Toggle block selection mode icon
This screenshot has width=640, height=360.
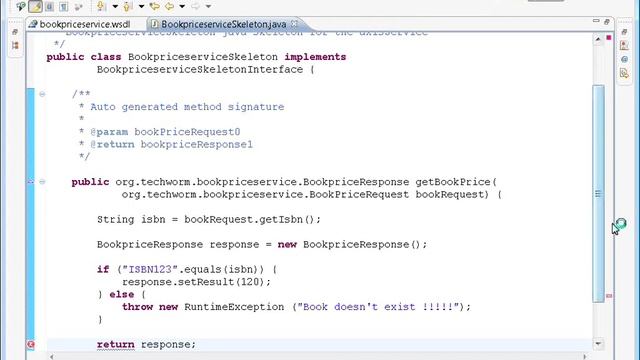tap(49, 6)
